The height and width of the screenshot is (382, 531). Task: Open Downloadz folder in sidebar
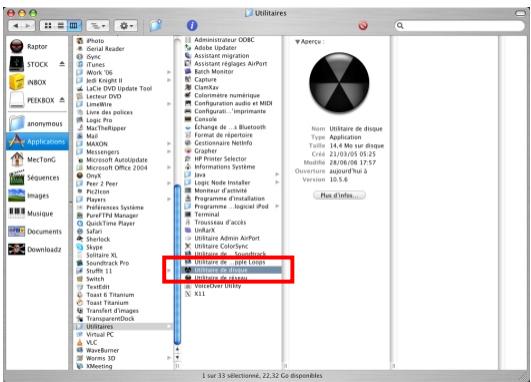coord(37,250)
